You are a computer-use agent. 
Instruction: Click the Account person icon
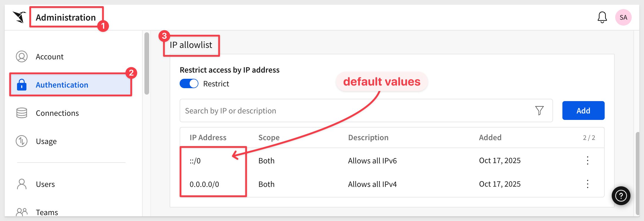tap(22, 56)
